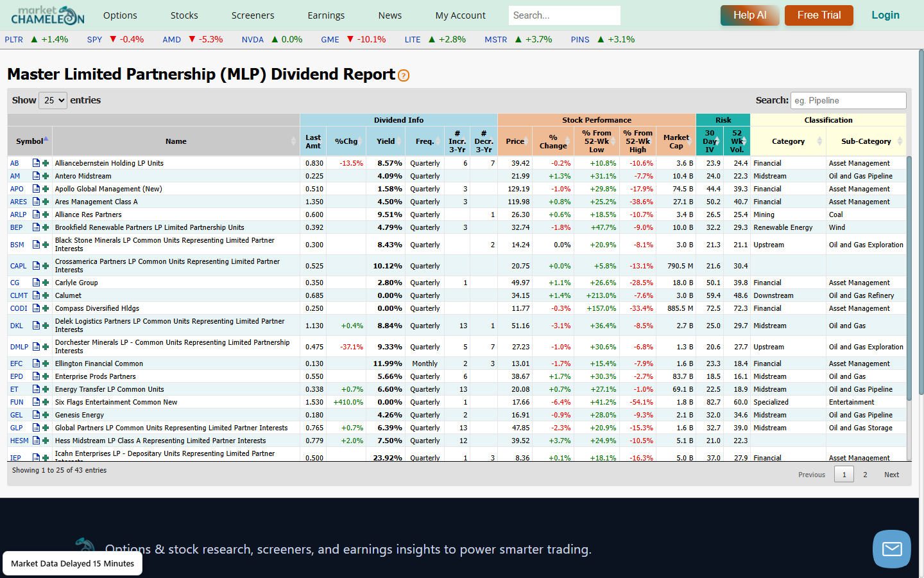Go to page 2 of the table
Screen dimensions: 924x578
point(865,475)
